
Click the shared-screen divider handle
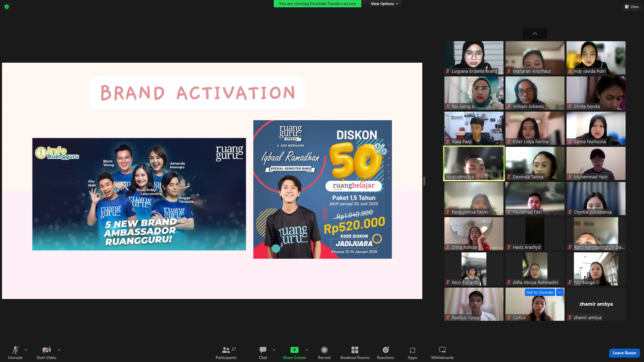click(x=424, y=181)
